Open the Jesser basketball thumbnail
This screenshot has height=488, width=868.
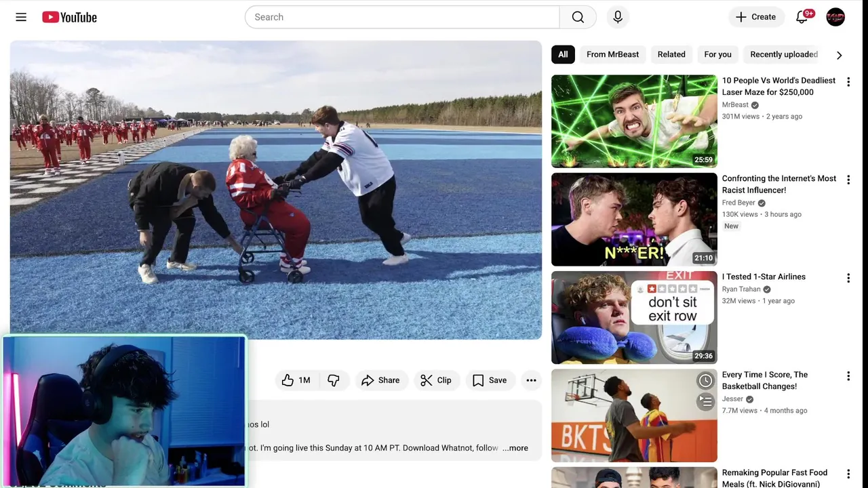point(634,415)
